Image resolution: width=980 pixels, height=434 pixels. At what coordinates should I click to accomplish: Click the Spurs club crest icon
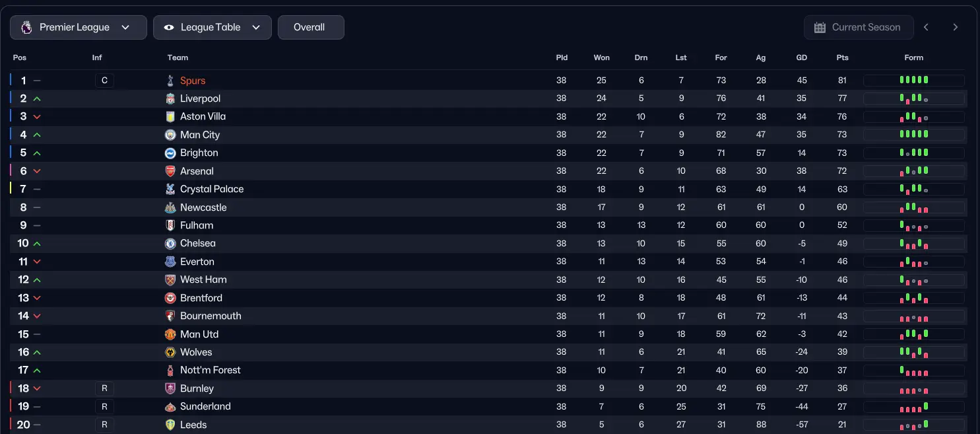pos(170,81)
